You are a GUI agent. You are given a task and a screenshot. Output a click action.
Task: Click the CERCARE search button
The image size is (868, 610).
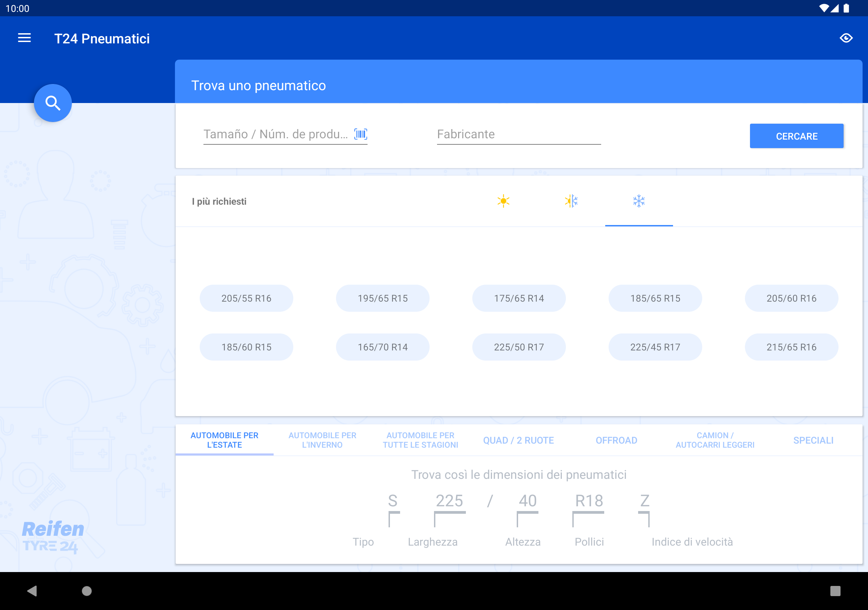(x=796, y=136)
